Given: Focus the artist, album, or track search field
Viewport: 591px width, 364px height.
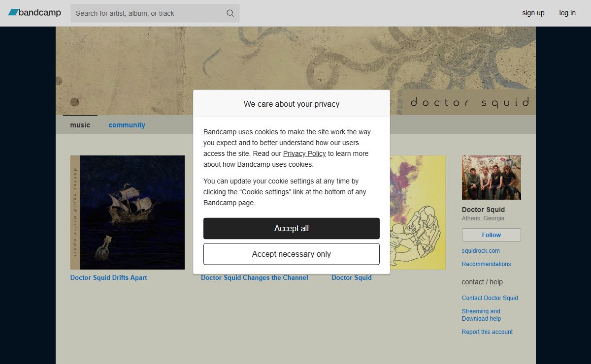Looking at the screenshot, I should coord(155,13).
